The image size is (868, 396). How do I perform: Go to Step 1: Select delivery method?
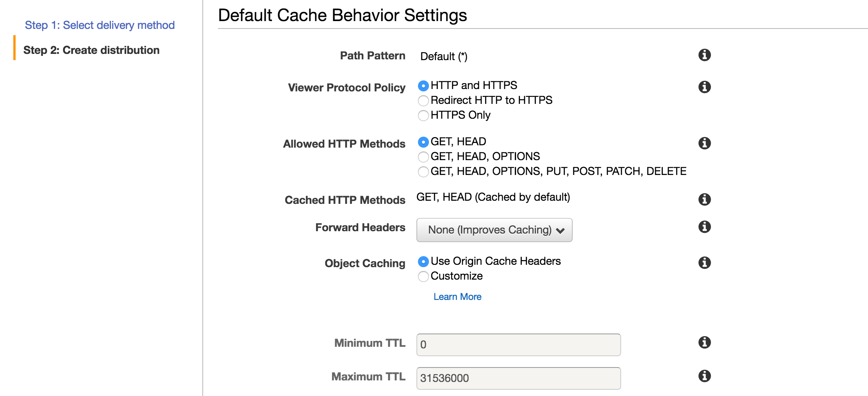[100, 25]
